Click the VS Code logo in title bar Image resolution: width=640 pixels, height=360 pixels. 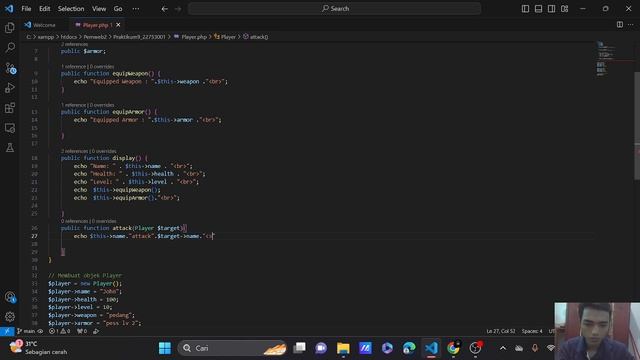click(9, 9)
